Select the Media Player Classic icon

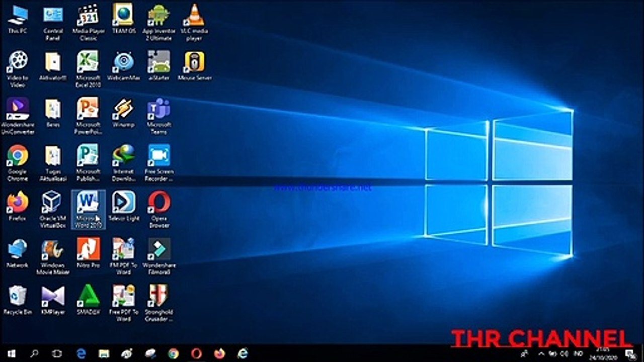click(x=88, y=23)
